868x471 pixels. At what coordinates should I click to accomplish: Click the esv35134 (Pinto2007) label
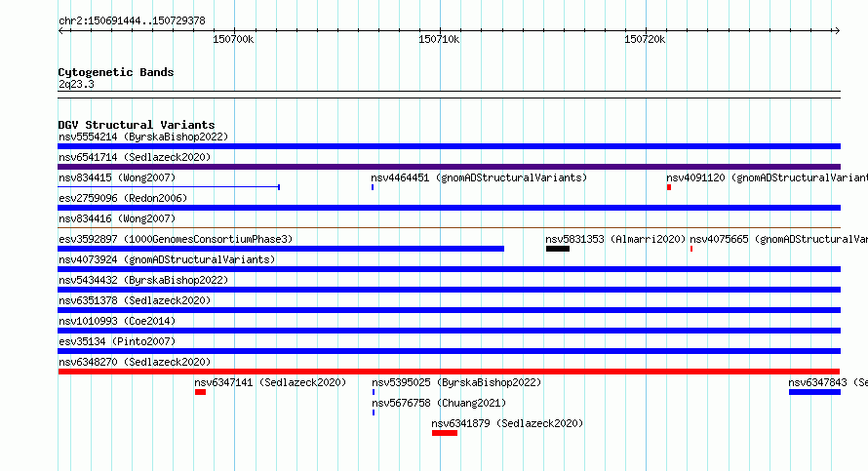pos(117,341)
